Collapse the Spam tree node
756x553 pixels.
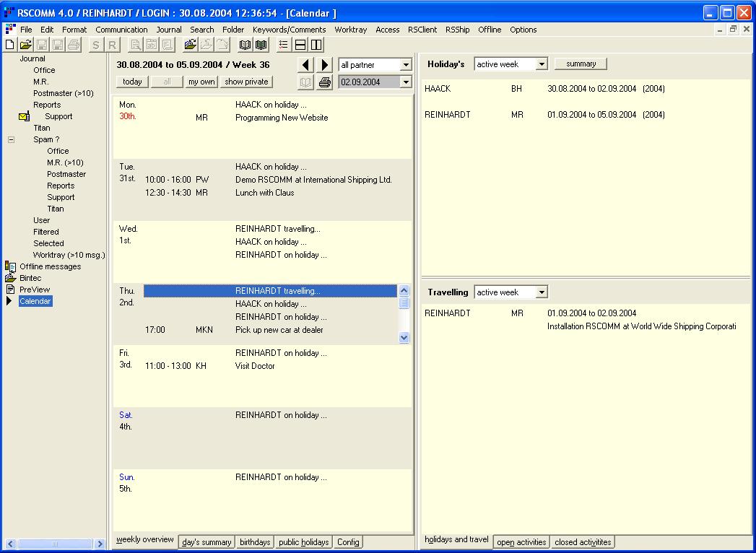[x=11, y=139]
